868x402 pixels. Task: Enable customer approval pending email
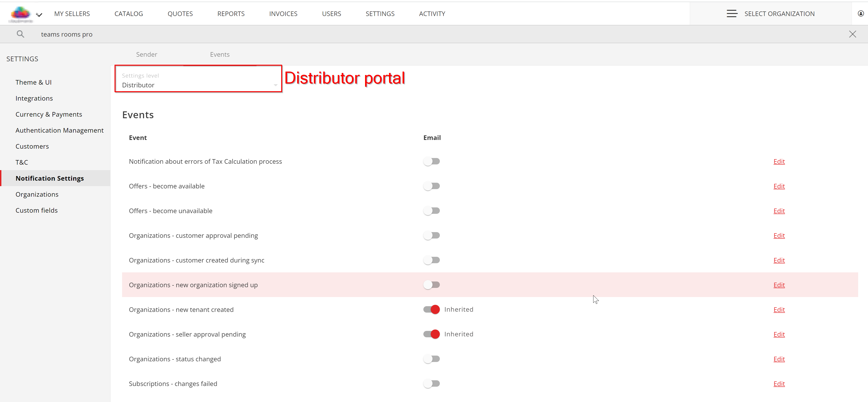[x=431, y=236]
